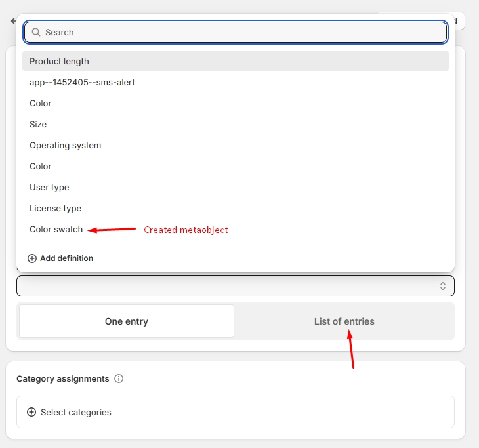
Task: Select License type from the list
Action: (x=55, y=208)
